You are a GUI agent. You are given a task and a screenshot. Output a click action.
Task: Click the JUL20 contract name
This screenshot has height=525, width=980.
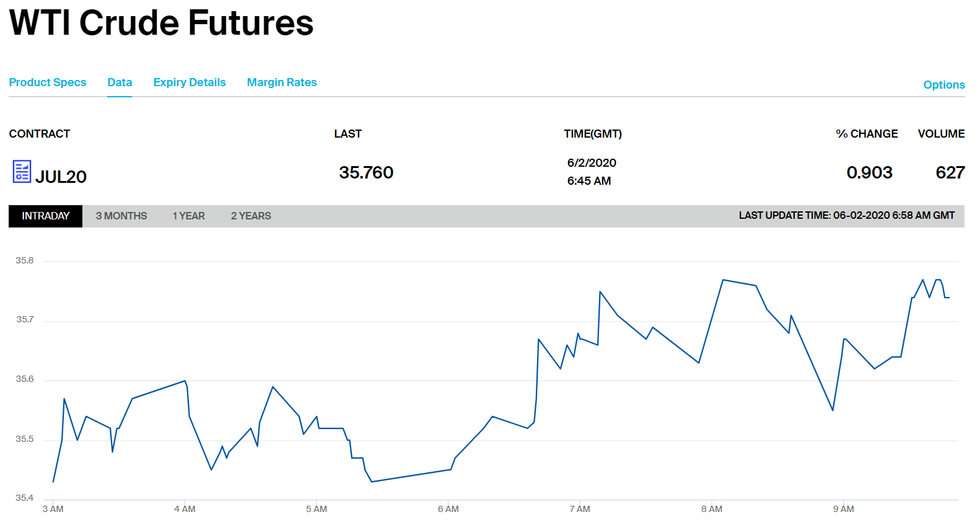tap(61, 177)
